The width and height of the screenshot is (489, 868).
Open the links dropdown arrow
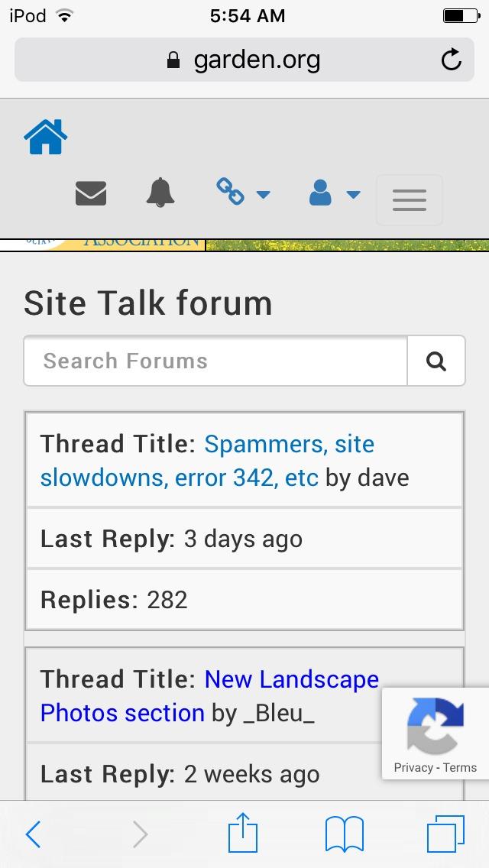pyautogui.click(x=264, y=196)
